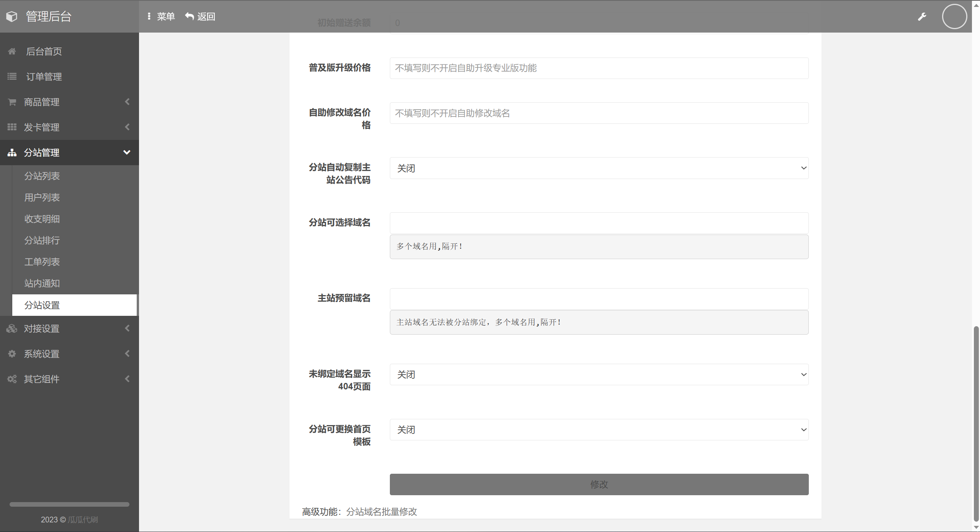Click the 修改 submit button
The image size is (980, 532).
coord(599,484)
